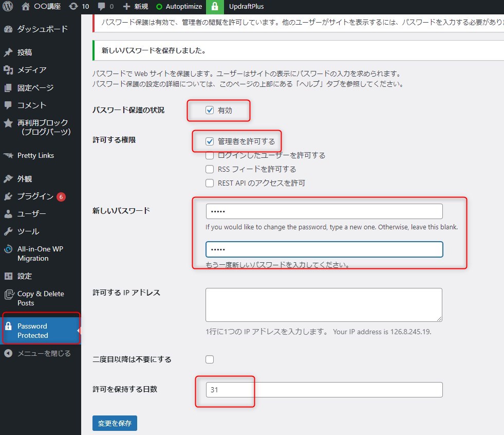Open the Pretty Links sidebar link
The width and height of the screenshot is (504, 435).
click(35, 155)
